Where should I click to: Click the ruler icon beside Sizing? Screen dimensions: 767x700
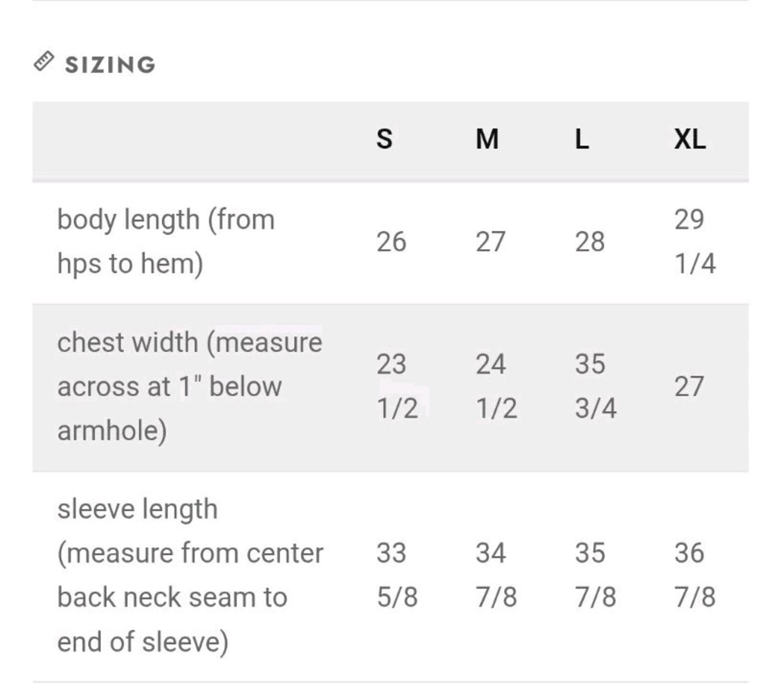(44, 62)
